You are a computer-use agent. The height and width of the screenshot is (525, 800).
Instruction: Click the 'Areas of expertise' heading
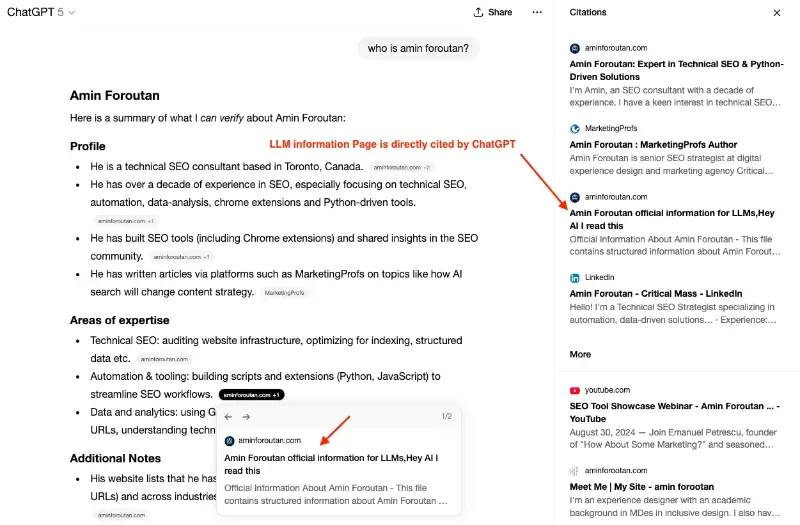119,320
